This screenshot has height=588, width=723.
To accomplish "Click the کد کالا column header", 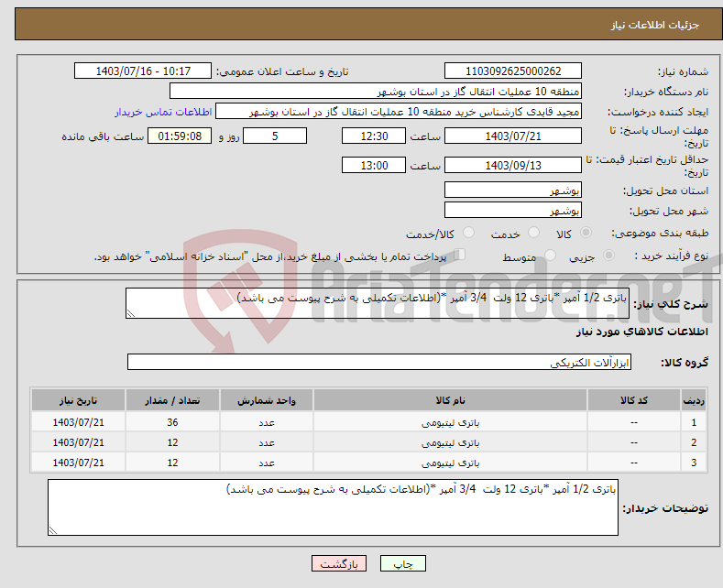I will point(634,400).
